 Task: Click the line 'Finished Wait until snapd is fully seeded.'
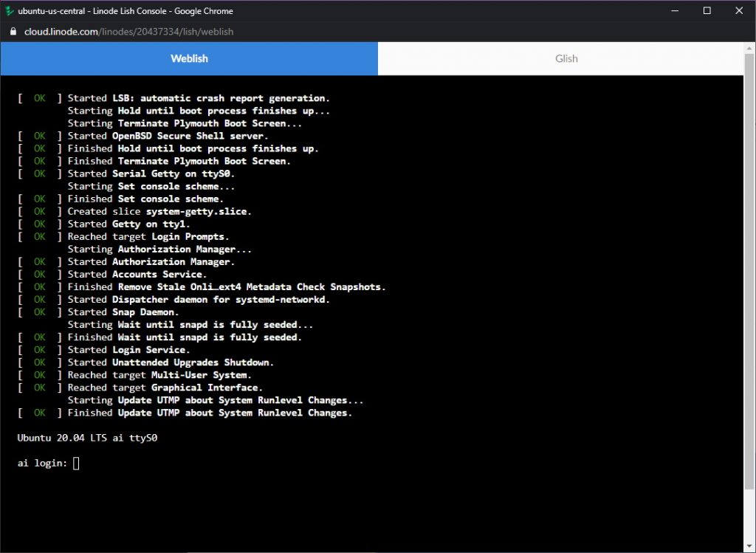click(x=185, y=337)
